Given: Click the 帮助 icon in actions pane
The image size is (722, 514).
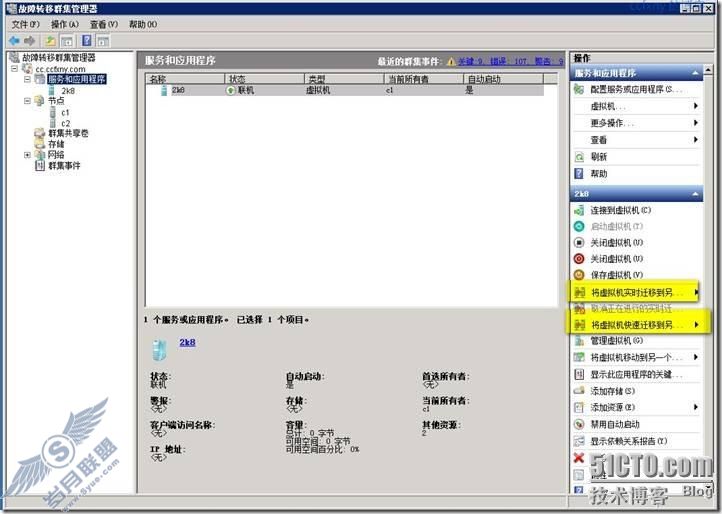Looking at the screenshot, I should [x=579, y=174].
